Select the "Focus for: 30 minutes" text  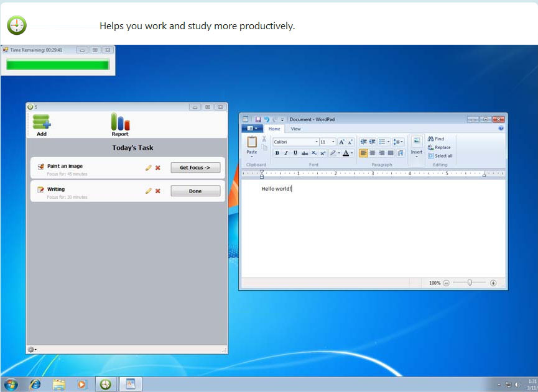(x=67, y=197)
